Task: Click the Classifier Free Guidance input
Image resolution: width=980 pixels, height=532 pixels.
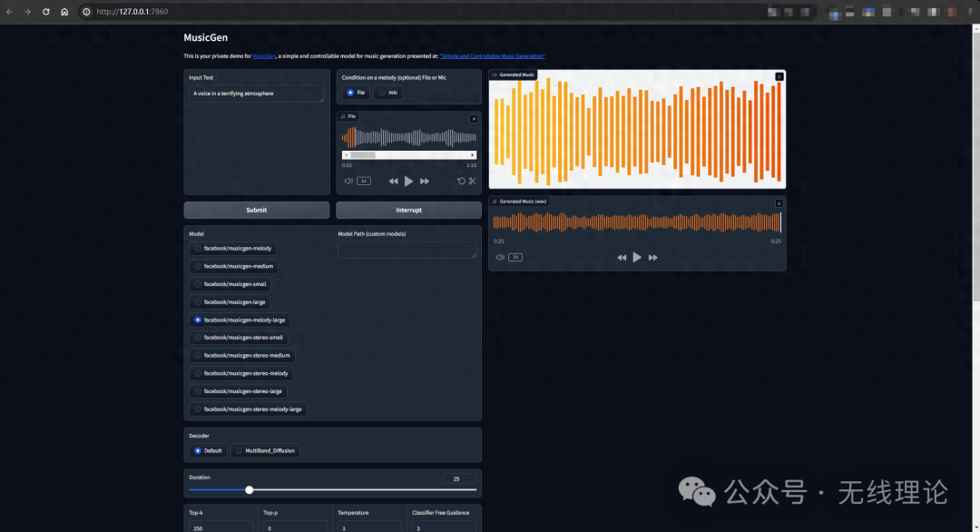Action: pyautogui.click(x=444, y=528)
